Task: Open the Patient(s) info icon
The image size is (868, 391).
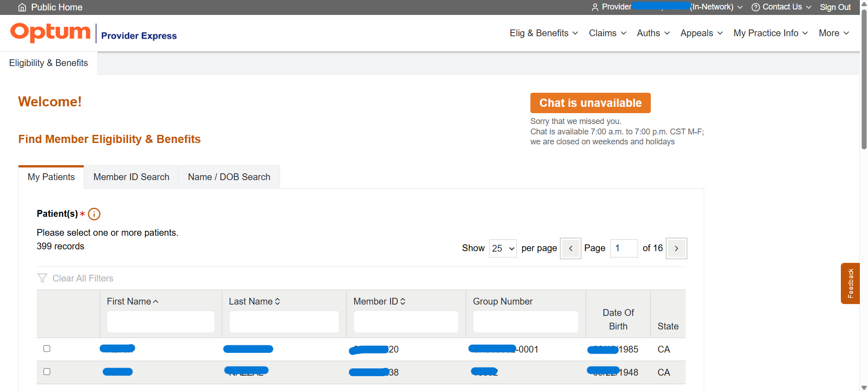Action: pyautogui.click(x=94, y=214)
